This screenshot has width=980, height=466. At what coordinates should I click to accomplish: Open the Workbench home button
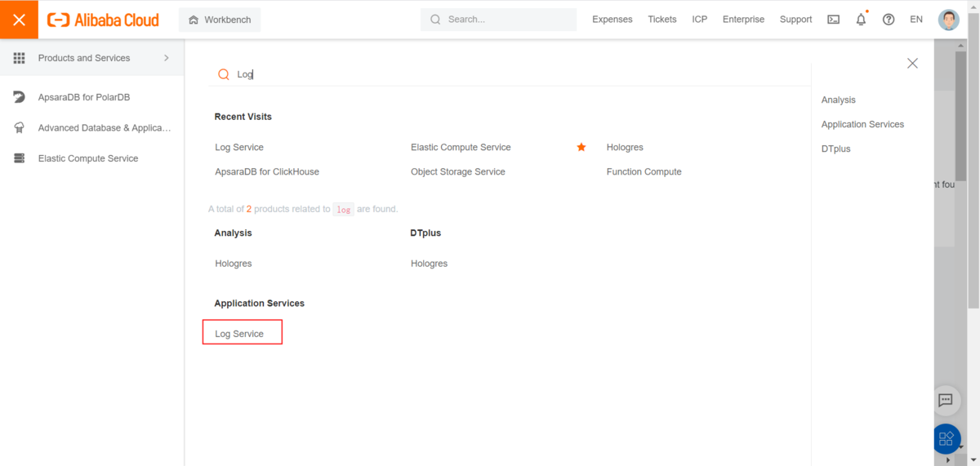(x=220, y=20)
